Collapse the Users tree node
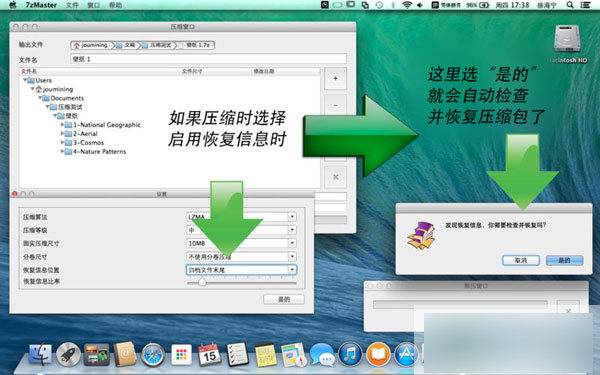This screenshot has width=600, height=375. pos(25,80)
